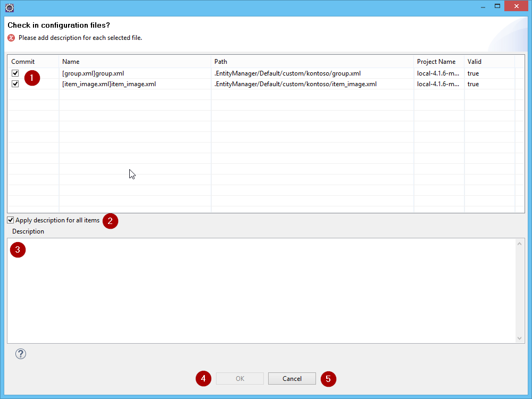Toggle Apply description for all items
The height and width of the screenshot is (399, 532).
click(11, 220)
